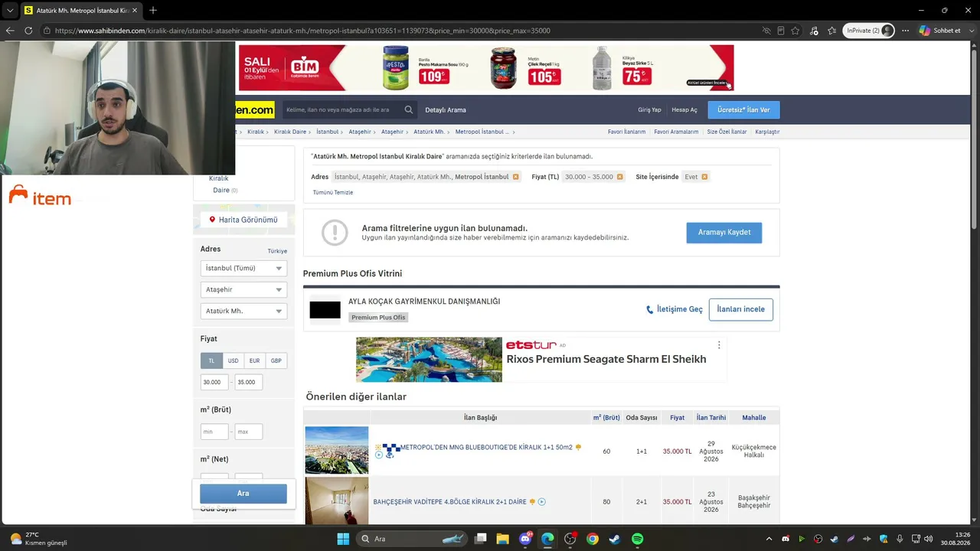Open the etstur ad options menu
980x551 pixels.
point(719,345)
